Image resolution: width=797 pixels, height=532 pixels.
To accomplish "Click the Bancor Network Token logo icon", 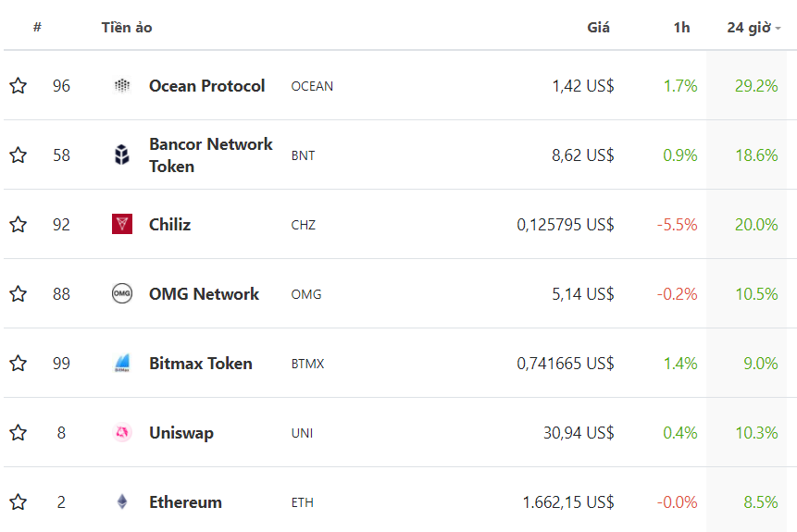I will point(122,155).
